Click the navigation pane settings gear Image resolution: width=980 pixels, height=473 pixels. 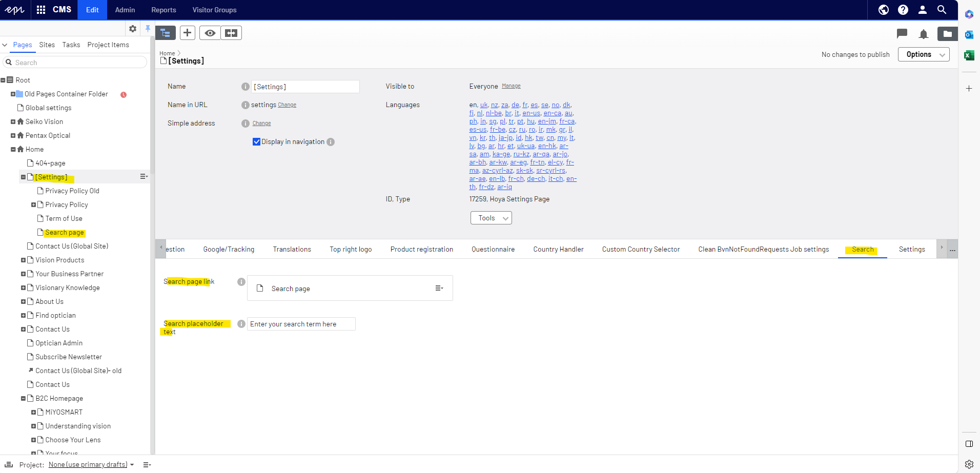pyautogui.click(x=133, y=29)
